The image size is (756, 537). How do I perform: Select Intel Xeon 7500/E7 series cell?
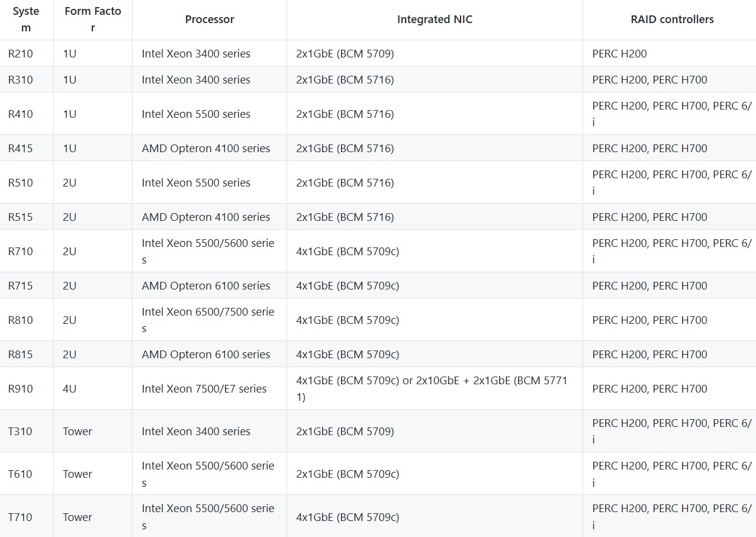tap(210, 388)
